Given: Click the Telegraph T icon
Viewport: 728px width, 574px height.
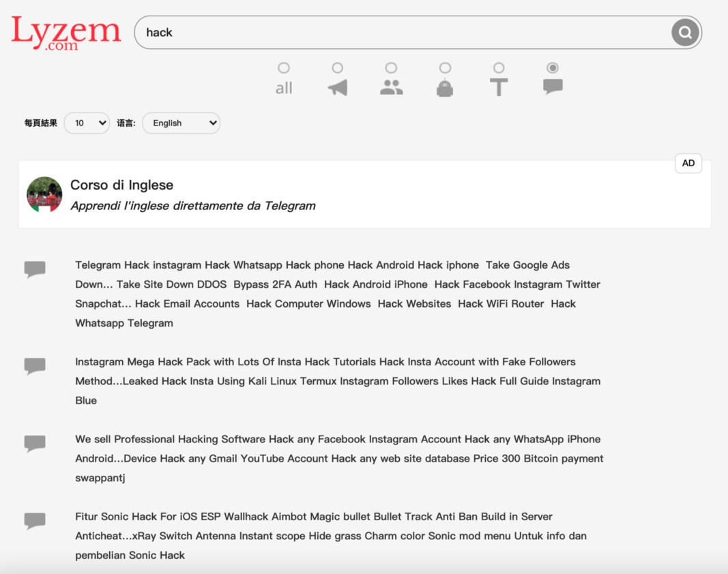Looking at the screenshot, I should coord(499,87).
